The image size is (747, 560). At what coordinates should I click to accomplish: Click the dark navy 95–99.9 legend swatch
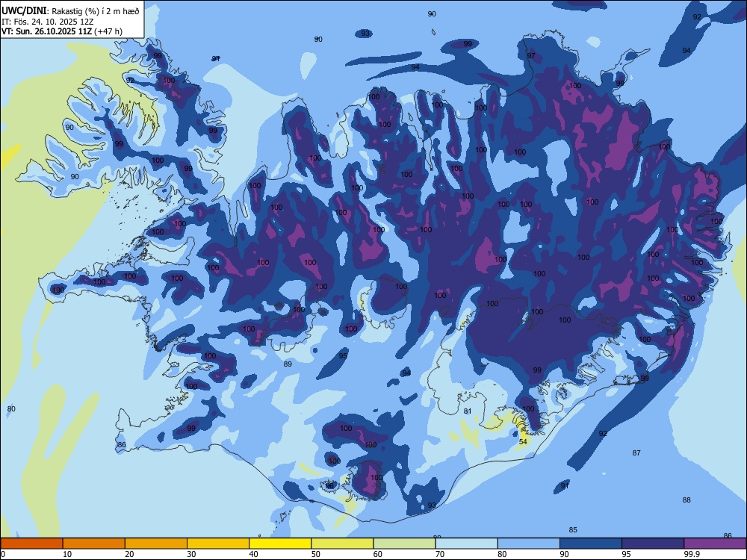(653, 544)
